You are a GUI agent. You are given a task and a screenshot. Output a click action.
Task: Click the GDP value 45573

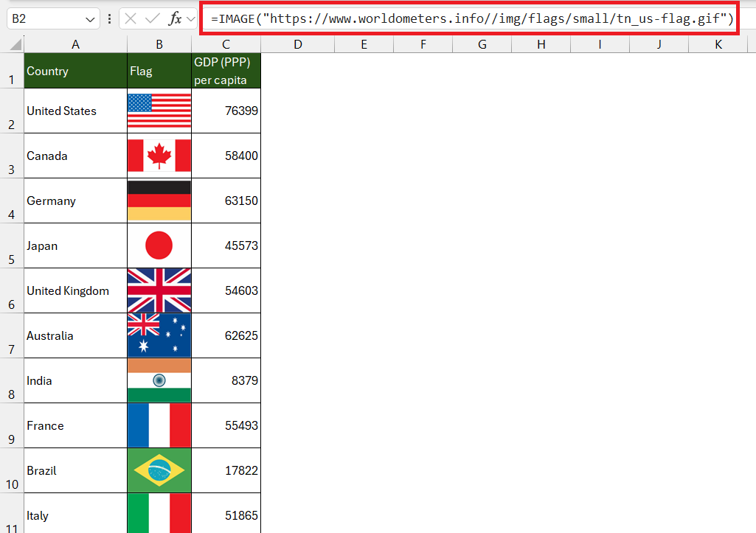click(x=226, y=245)
